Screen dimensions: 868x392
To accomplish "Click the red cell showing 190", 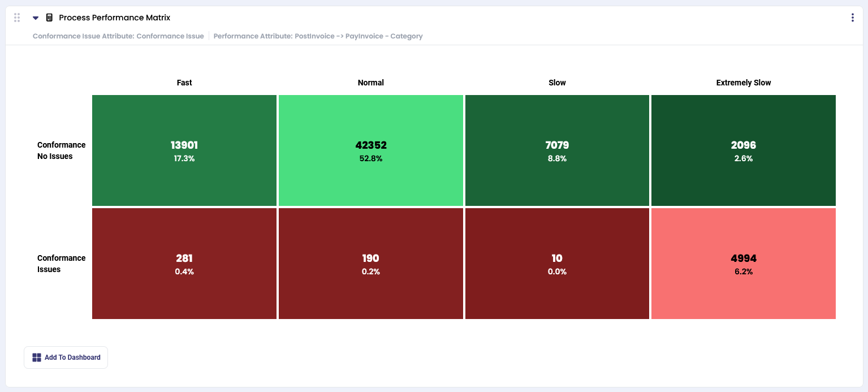I will 371,264.
